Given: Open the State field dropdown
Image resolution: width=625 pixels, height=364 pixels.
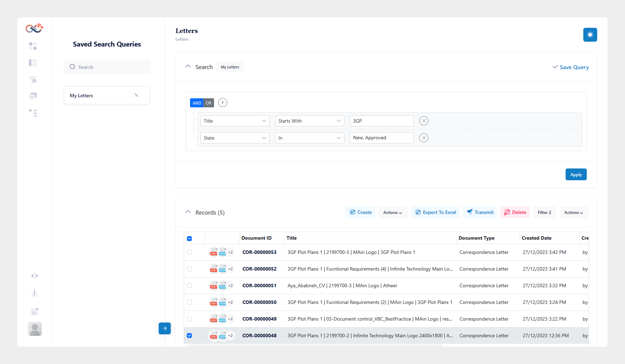Looking at the screenshot, I should pyautogui.click(x=235, y=138).
